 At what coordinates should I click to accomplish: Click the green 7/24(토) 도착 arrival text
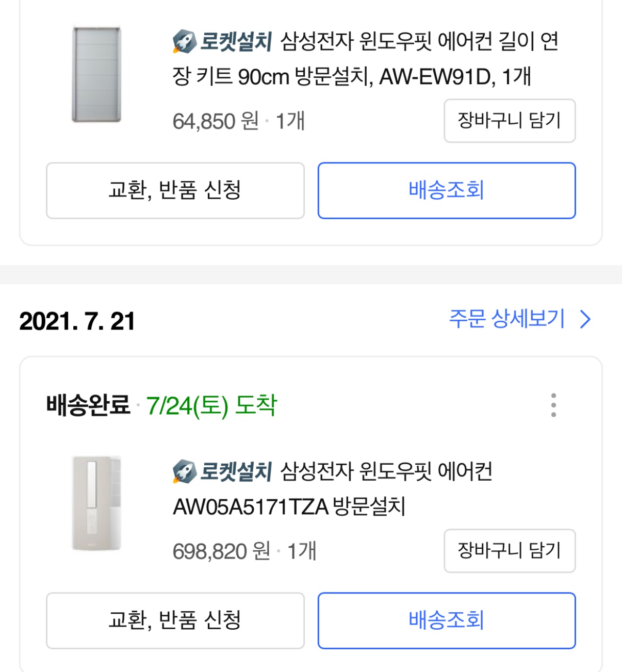[x=211, y=405]
